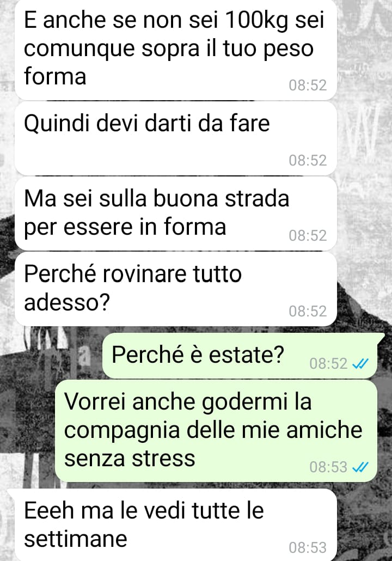Tap the 08:52 timestamp under 'Quindi devi darti da fare'
This screenshot has height=561, width=392.
[x=308, y=160]
